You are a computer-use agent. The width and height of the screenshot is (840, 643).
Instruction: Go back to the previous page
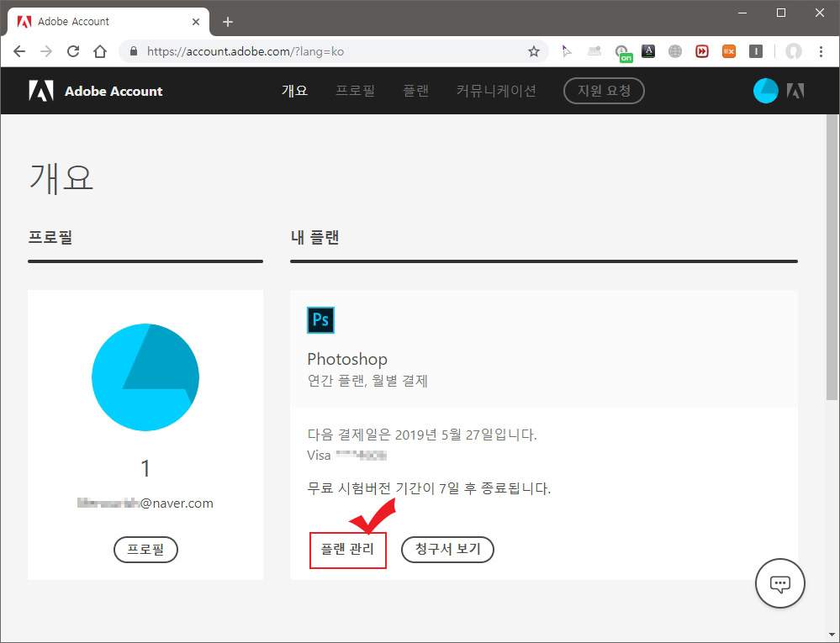(x=19, y=51)
